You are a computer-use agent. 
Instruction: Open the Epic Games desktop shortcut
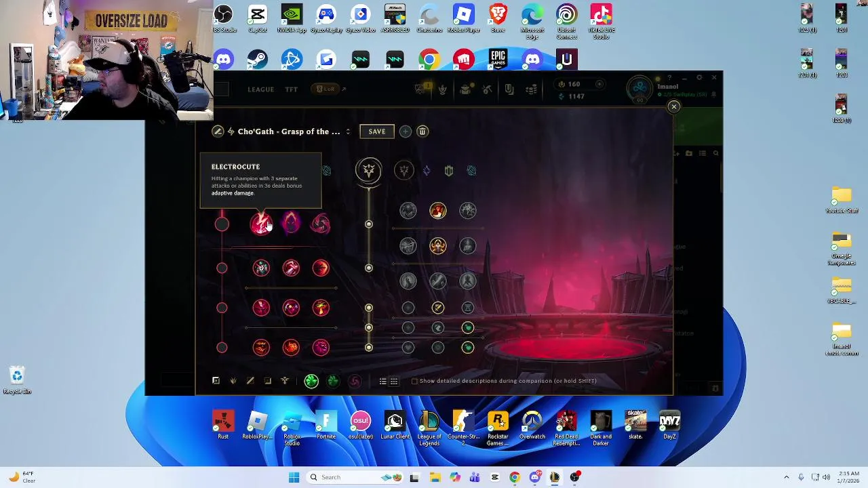click(x=498, y=60)
